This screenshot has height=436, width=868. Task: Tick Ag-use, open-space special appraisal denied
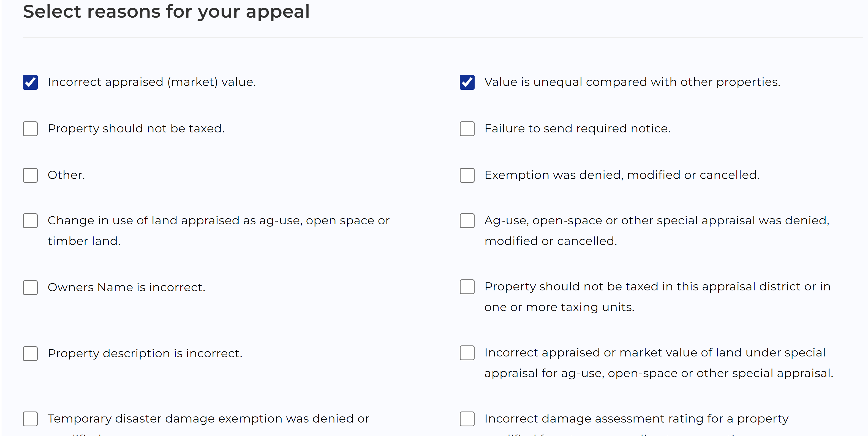coord(467,221)
